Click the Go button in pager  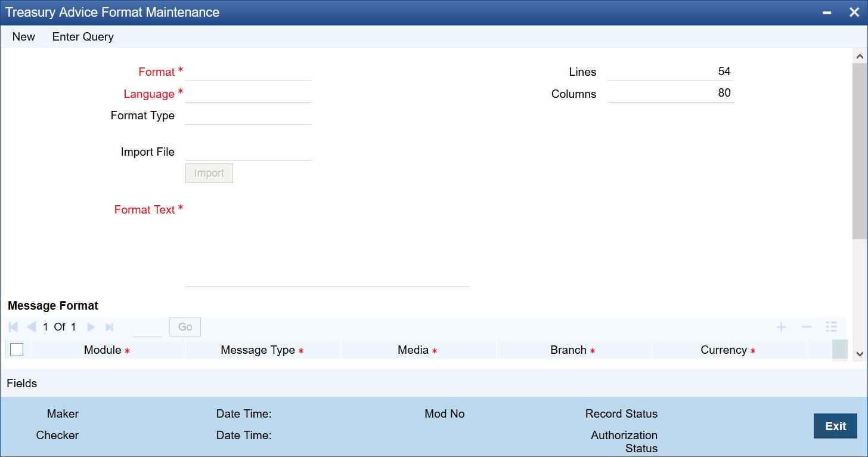coord(185,327)
